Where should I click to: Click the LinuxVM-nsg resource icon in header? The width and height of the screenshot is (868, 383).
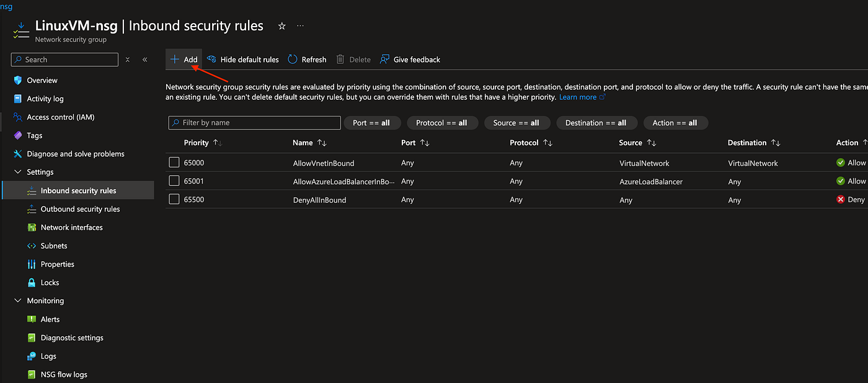coord(20,30)
